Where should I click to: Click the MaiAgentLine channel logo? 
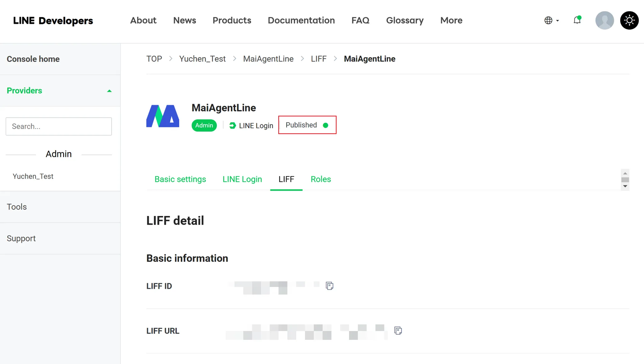click(163, 116)
